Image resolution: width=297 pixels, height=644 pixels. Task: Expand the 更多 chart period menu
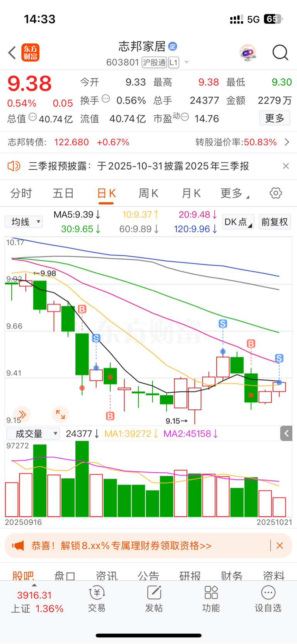pyautogui.click(x=234, y=193)
